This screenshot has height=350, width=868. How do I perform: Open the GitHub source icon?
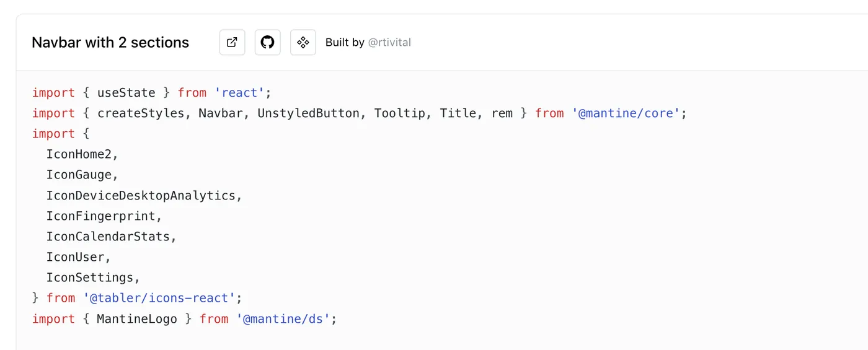267,43
